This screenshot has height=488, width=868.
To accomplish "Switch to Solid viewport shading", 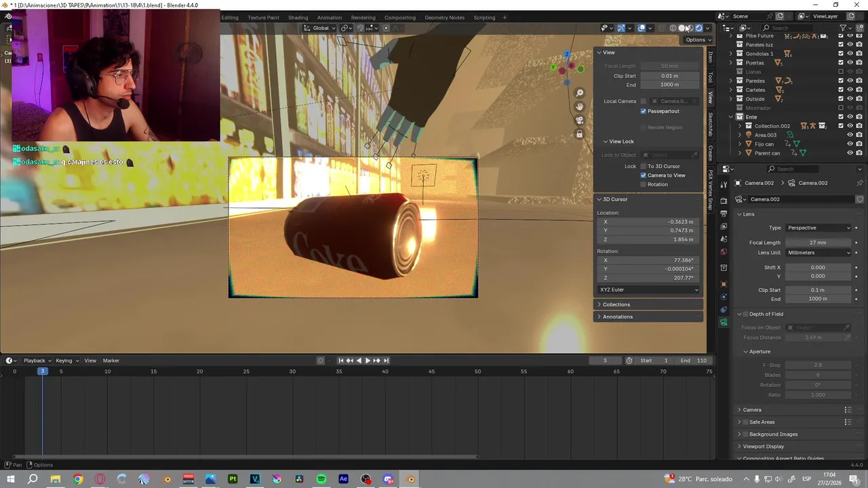I will click(682, 28).
